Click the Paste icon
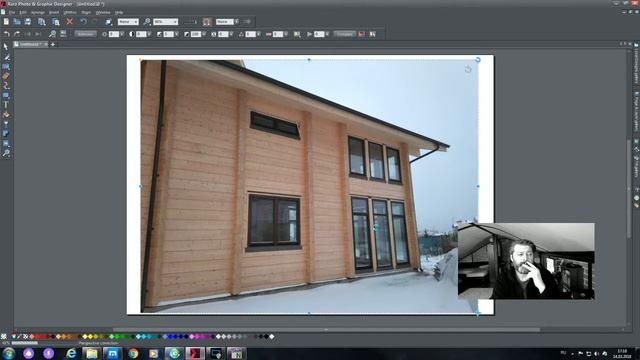This screenshot has width=640, height=360. [x=56, y=22]
